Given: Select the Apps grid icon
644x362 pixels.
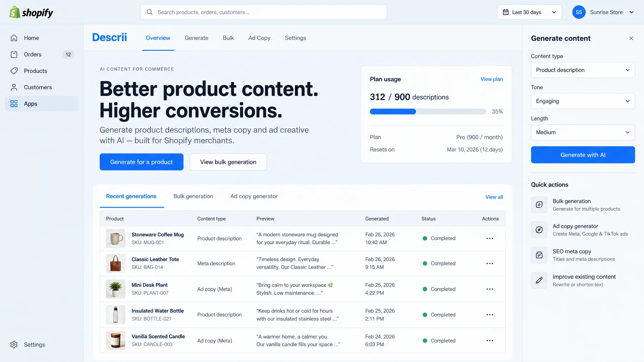Looking at the screenshot, I should 14,104.
